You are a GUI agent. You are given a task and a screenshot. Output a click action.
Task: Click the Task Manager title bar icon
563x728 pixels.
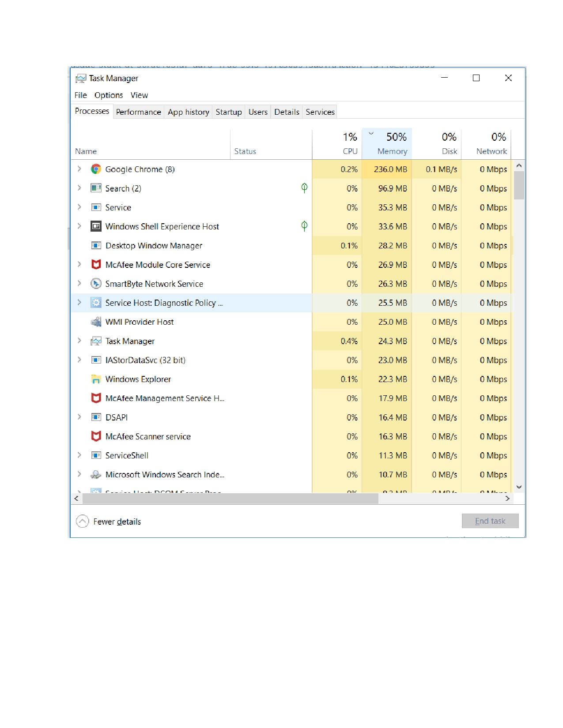click(81, 78)
